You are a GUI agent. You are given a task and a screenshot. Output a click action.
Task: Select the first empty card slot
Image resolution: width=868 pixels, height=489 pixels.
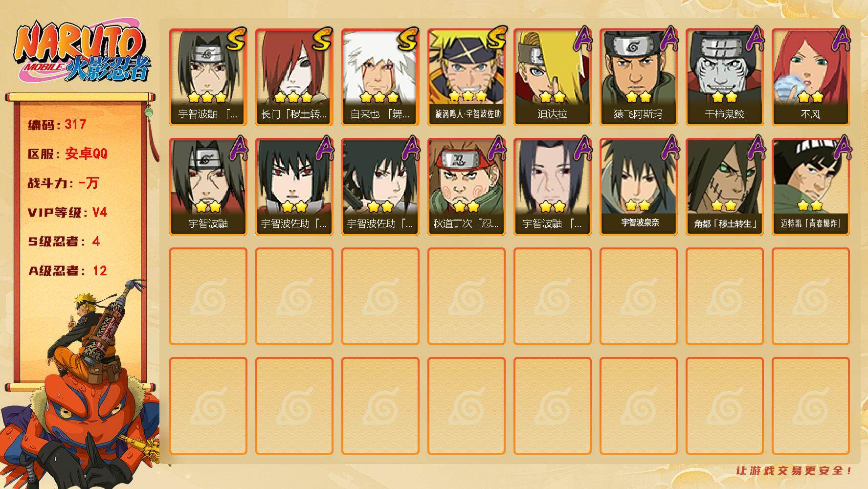[x=208, y=296]
